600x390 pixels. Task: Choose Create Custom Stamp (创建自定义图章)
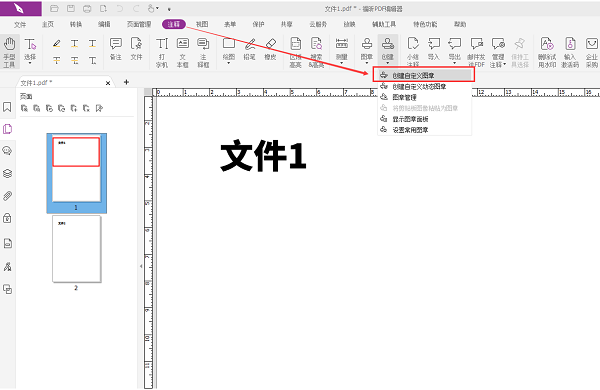(x=424, y=75)
